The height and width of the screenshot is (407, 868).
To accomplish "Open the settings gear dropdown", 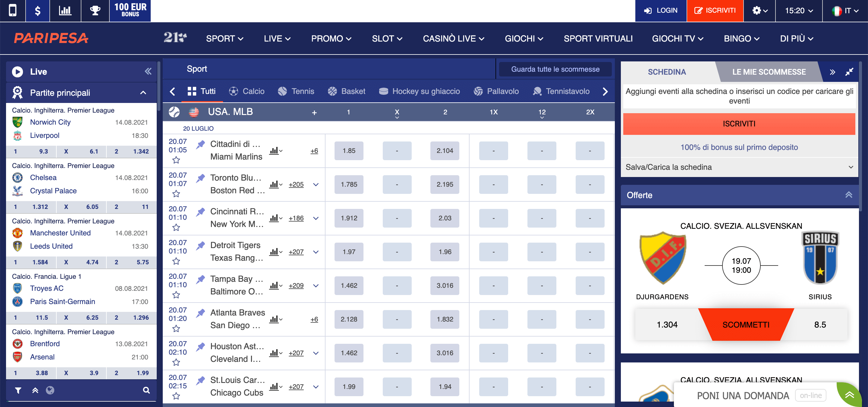I will [x=759, y=11].
